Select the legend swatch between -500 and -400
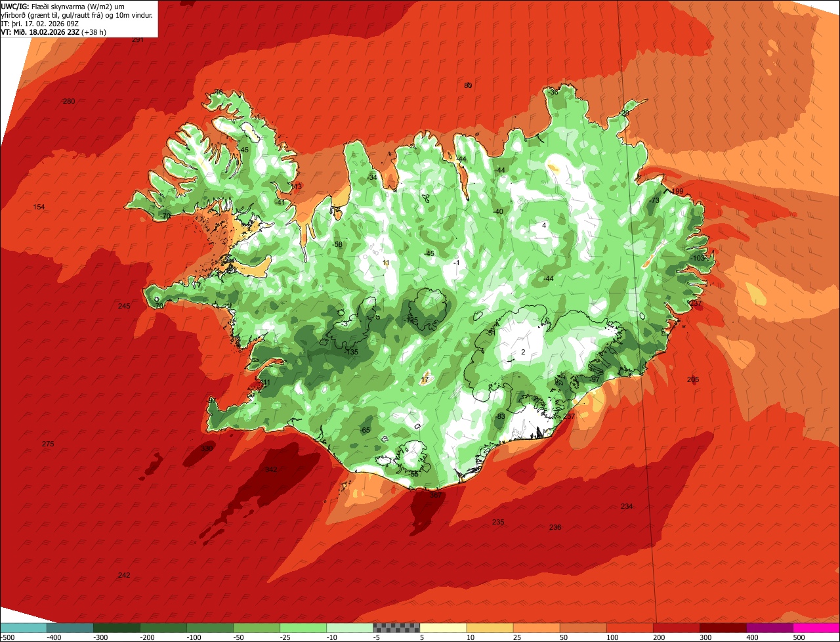This screenshot has width=840, height=642. click(24, 628)
